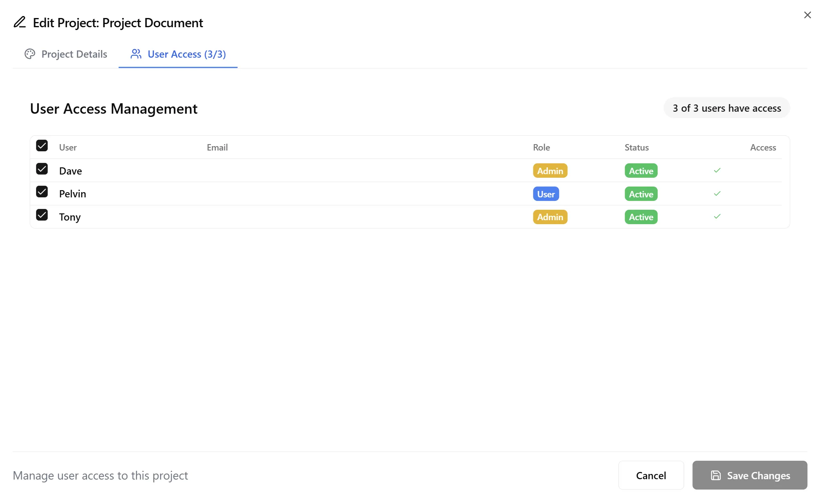Click Dave's Admin role badge
821x504 pixels.
pos(550,170)
